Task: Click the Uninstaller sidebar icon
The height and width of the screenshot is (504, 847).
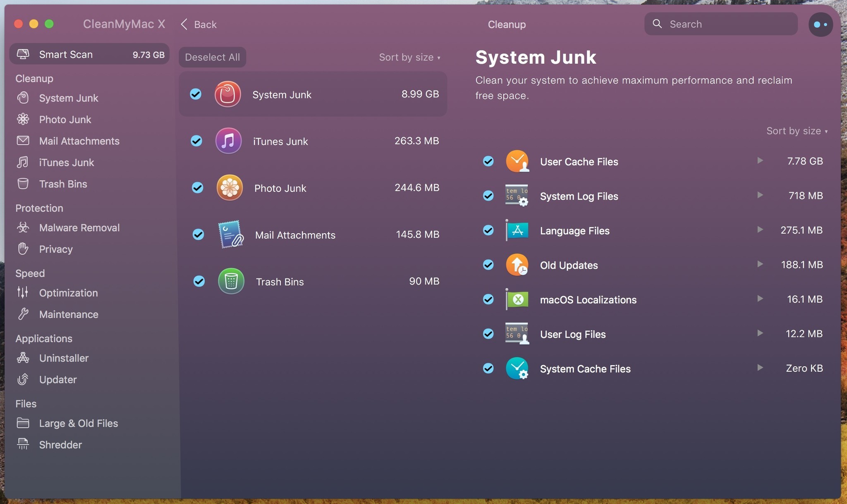Action: tap(23, 358)
